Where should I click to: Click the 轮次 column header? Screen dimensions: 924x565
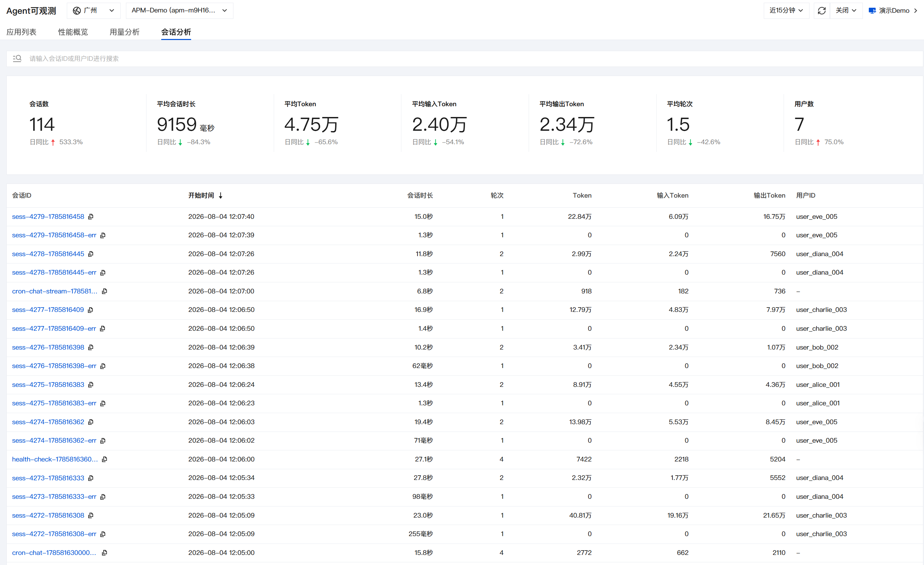click(497, 196)
